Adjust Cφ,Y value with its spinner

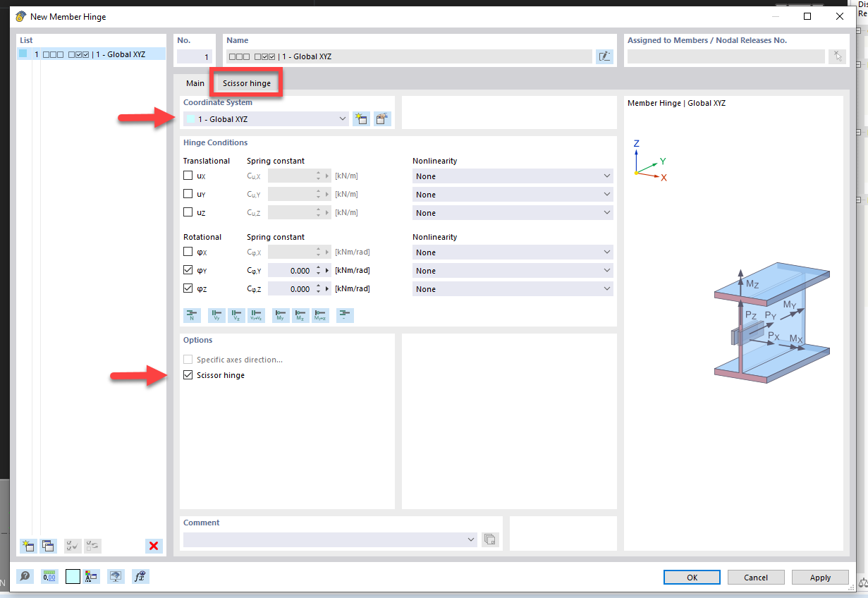pos(318,271)
